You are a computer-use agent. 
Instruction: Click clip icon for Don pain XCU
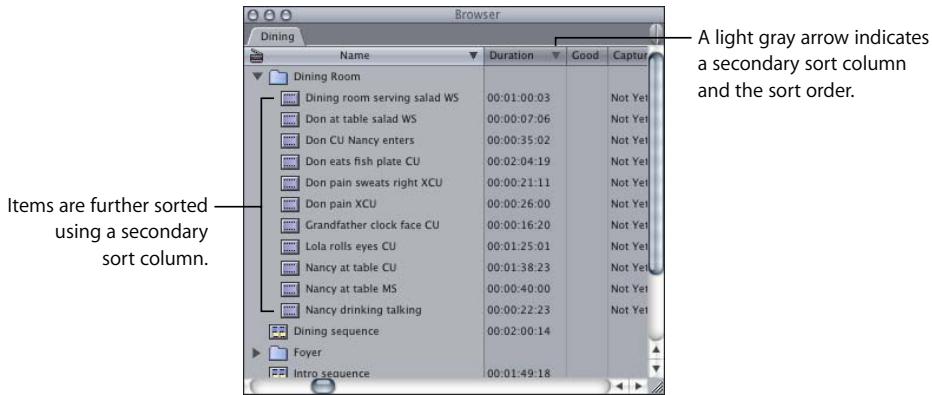[x=290, y=204]
